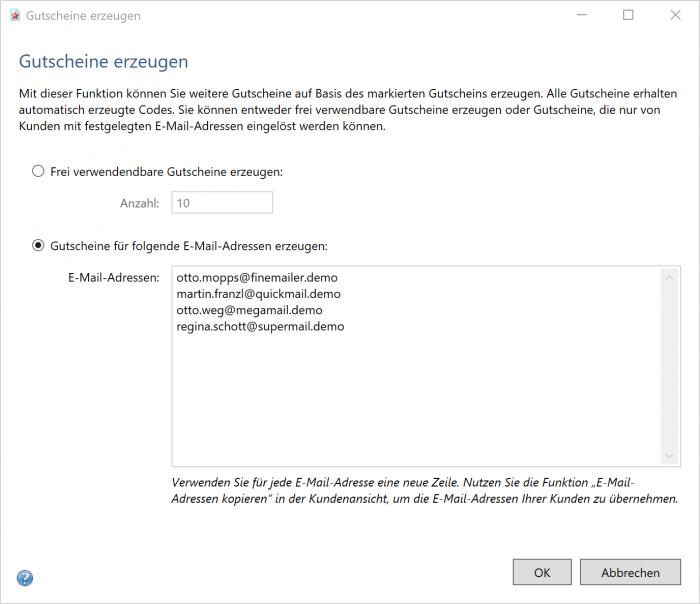Image resolution: width=700 pixels, height=604 pixels.
Task: Click the scrollbar down arrow in email list
Action: tap(671, 455)
